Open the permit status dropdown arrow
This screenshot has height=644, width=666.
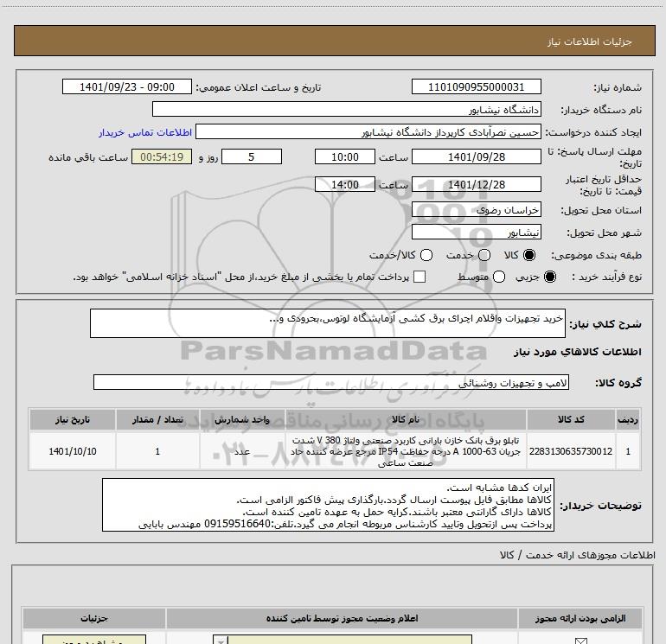tap(221, 641)
